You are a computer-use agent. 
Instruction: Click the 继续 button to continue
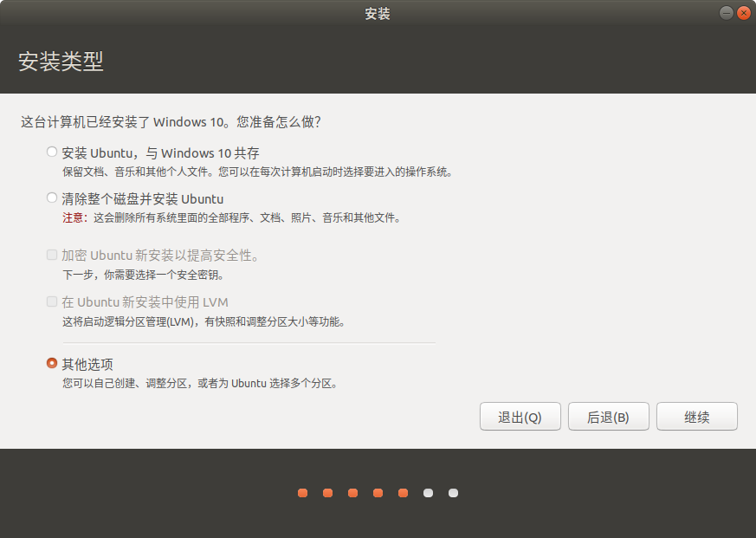point(697,417)
